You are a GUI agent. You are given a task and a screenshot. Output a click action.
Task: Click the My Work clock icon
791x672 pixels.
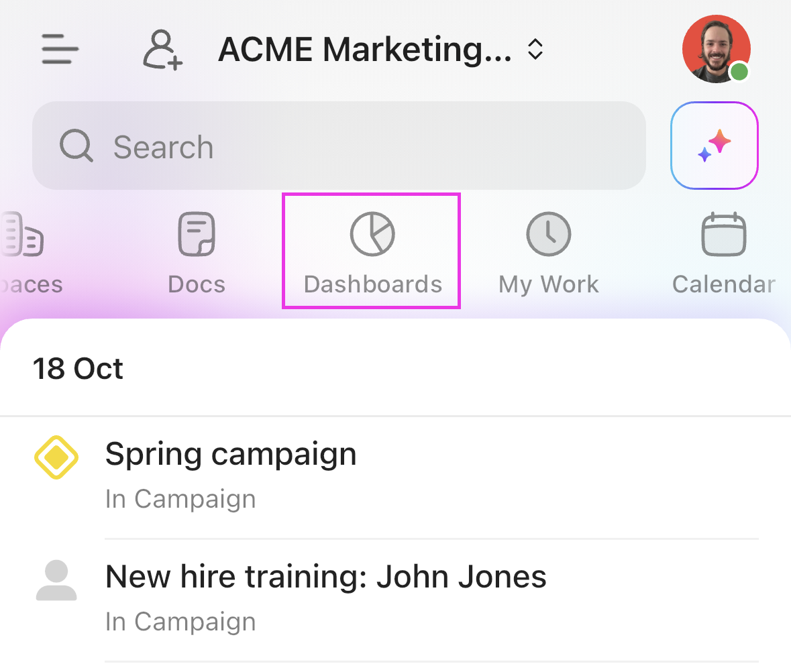(x=548, y=234)
